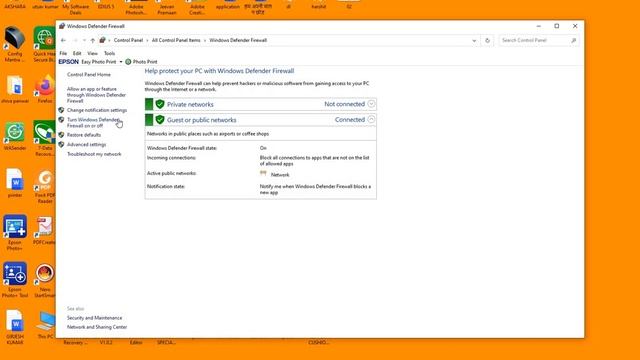Viewport: 640px width, 360px height.
Task: Click Restore defaults link
Action: pos(84,135)
